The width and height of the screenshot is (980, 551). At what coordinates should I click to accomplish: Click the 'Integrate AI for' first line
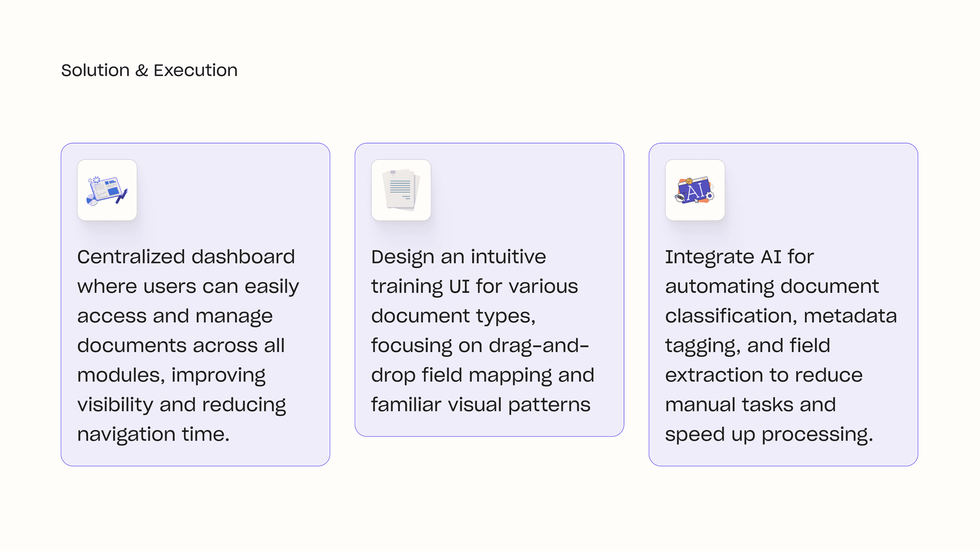[x=739, y=257]
